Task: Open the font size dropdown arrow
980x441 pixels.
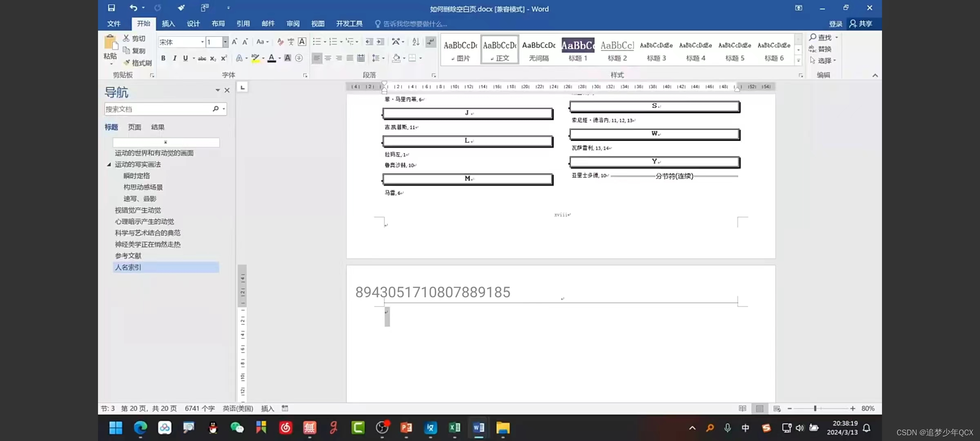Action: click(225, 42)
